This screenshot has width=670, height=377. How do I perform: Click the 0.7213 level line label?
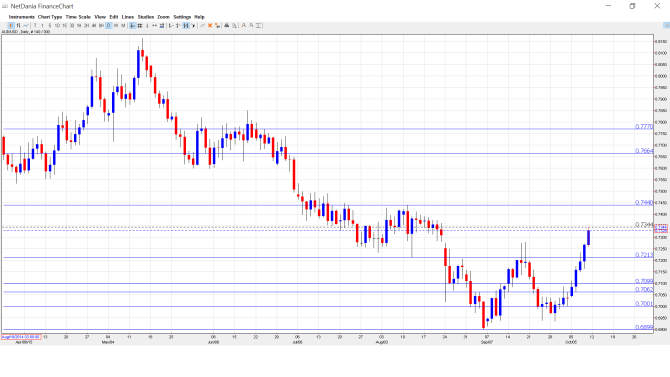pos(644,255)
